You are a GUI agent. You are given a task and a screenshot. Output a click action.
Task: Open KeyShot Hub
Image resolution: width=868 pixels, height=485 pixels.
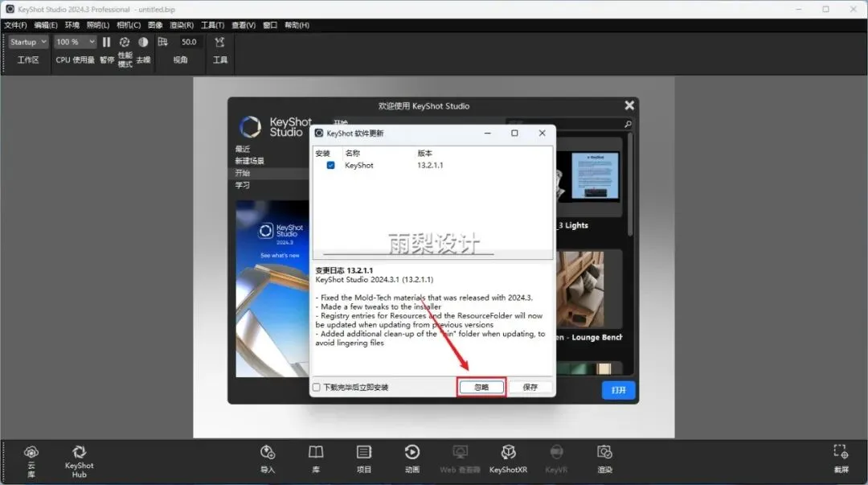click(x=79, y=461)
